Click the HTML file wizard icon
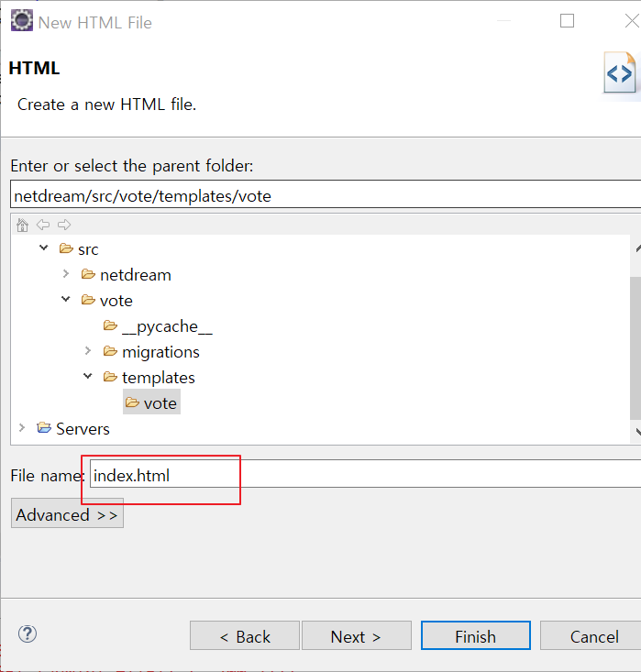 620,72
